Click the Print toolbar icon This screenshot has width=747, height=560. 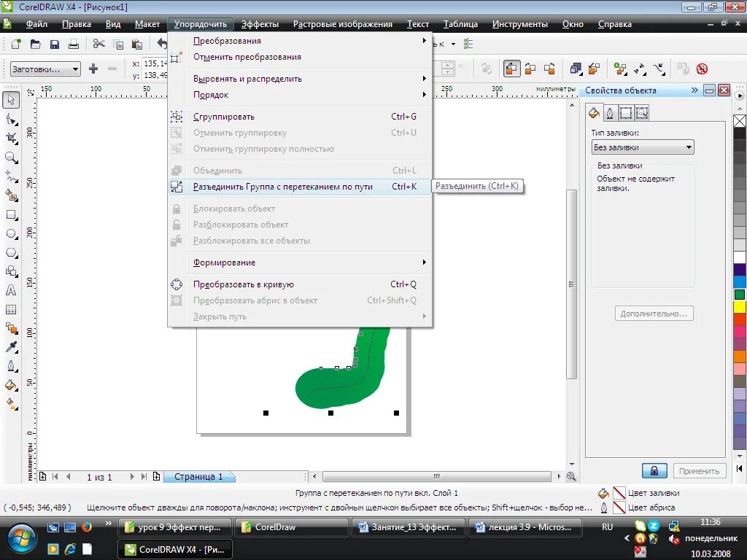point(74,44)
